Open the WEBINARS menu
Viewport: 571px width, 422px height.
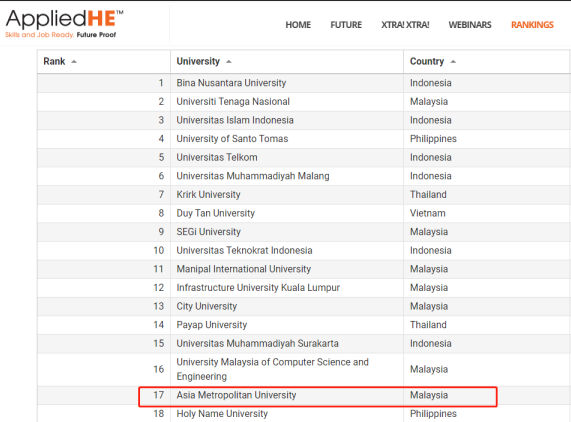pyautogui.click(x=470, y=25)
